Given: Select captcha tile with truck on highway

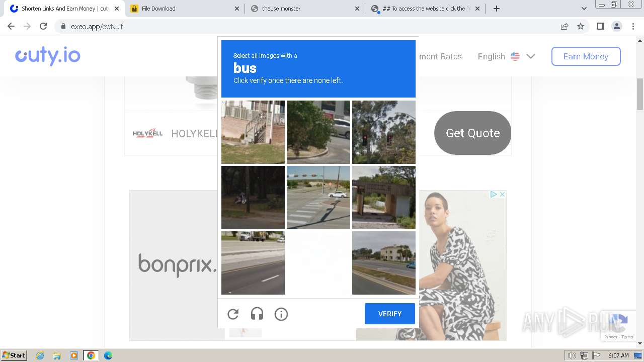Looking at the screenshot, I should click(x=253, y=263).
